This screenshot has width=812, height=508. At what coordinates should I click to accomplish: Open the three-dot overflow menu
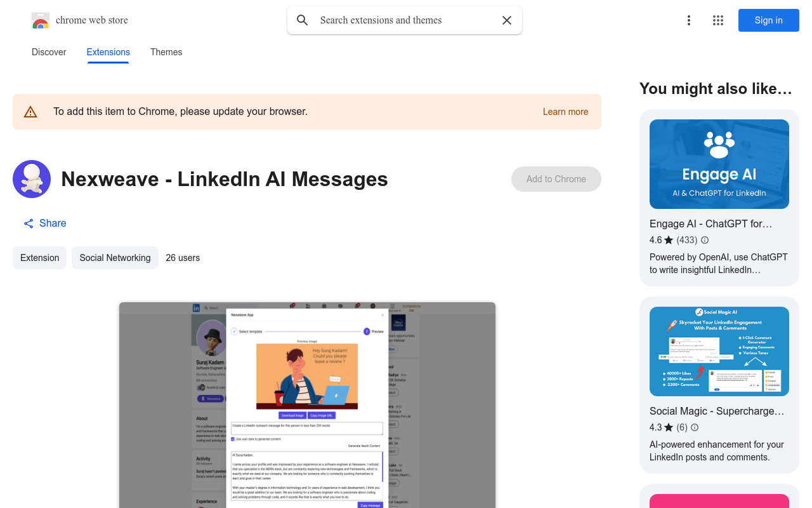click(689, 20)
